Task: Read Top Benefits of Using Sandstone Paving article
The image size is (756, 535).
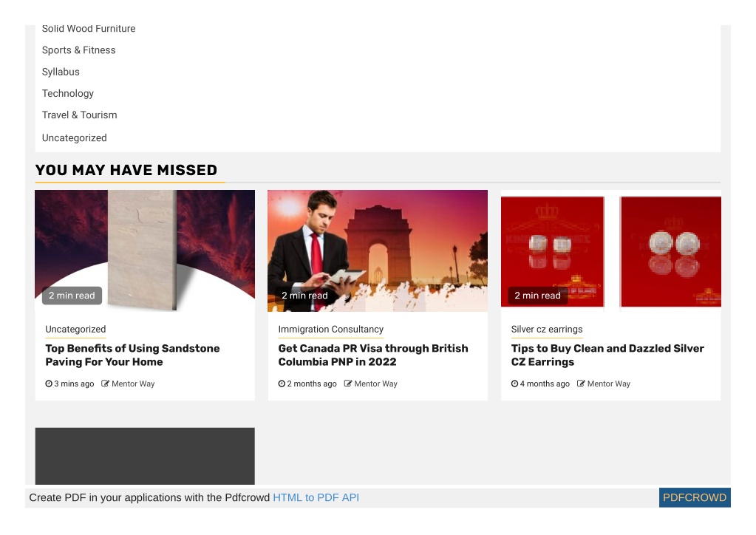Action: tap(132, 355)
